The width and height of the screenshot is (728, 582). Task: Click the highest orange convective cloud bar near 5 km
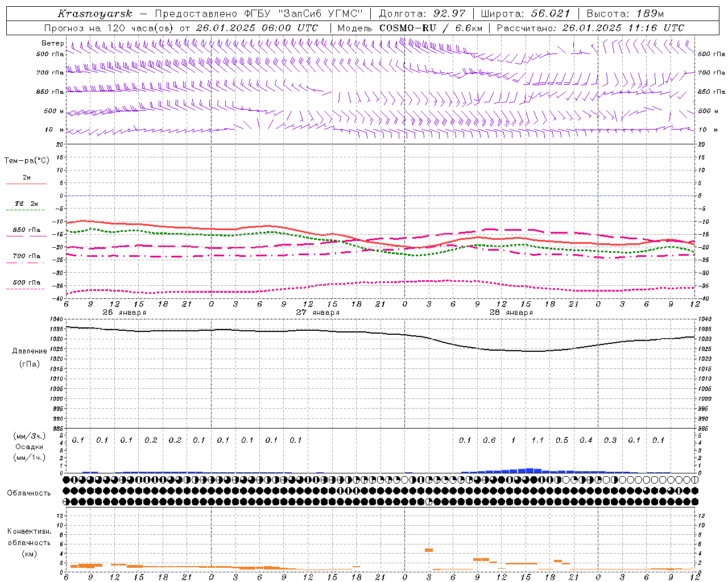(x=429, y=550)
